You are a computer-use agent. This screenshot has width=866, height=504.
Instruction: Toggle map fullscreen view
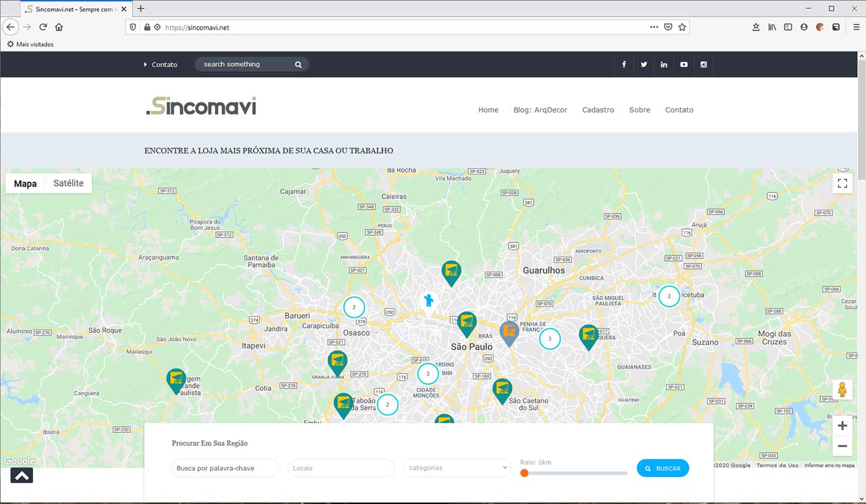842,183
